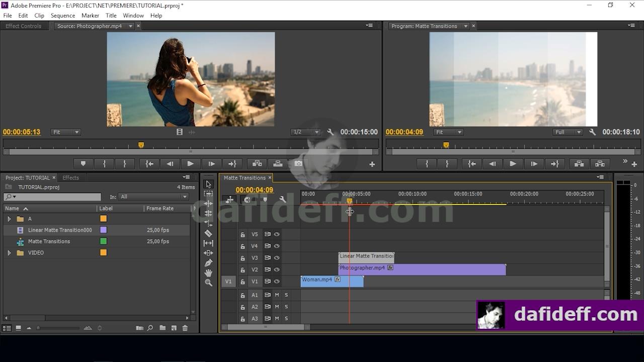Select the Track Select tool
Image resolution: width=644 pixels, height=362 pixels.
coord(208,194)
